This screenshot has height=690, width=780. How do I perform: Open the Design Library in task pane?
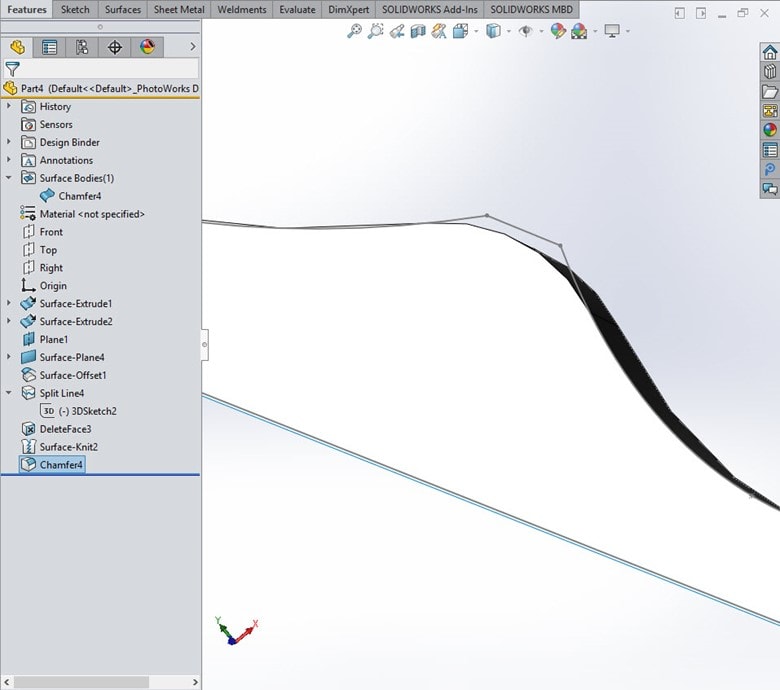coord(769,72)
